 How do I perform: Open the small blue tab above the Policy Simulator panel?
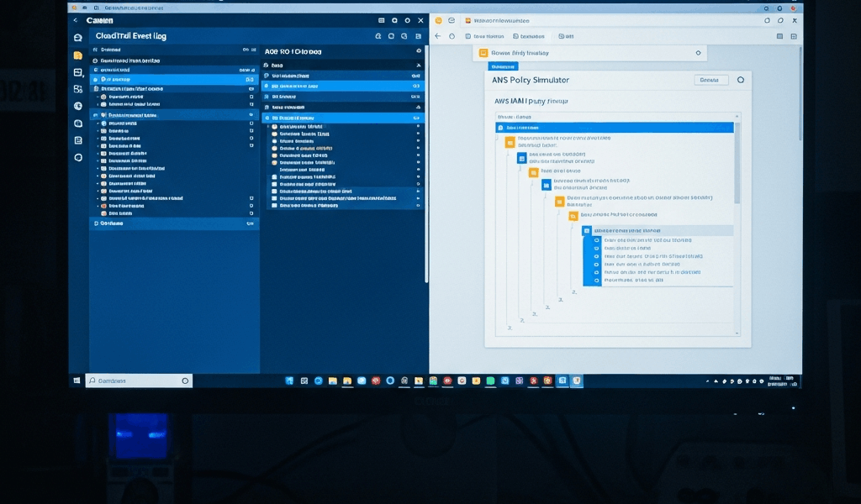click(503, 66)
